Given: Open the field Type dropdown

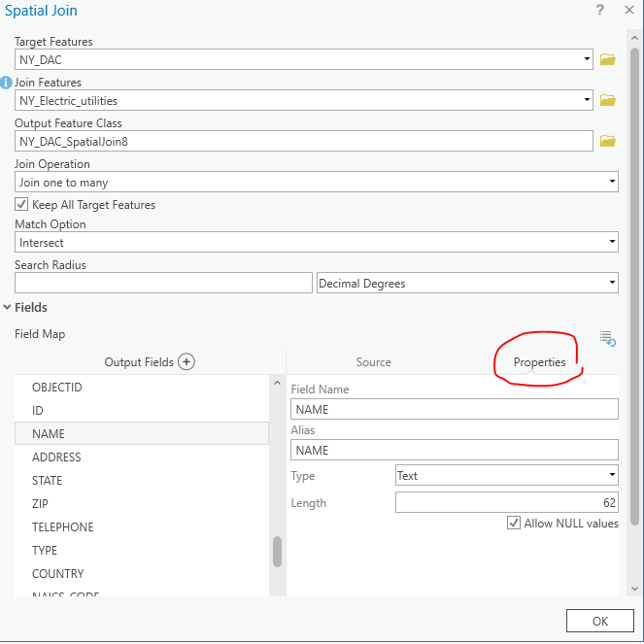Looking at the screenshot, I should click(506, 476).
